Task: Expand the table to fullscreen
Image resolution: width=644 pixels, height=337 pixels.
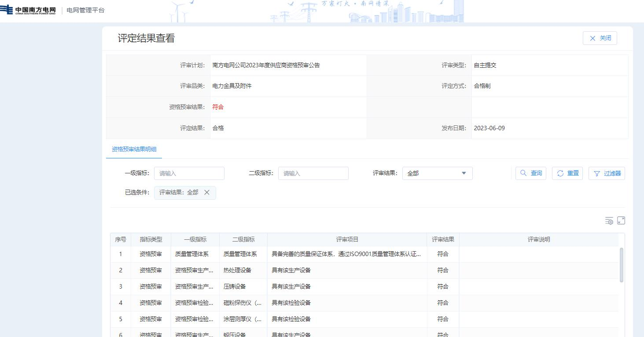Action: [621, 221]
